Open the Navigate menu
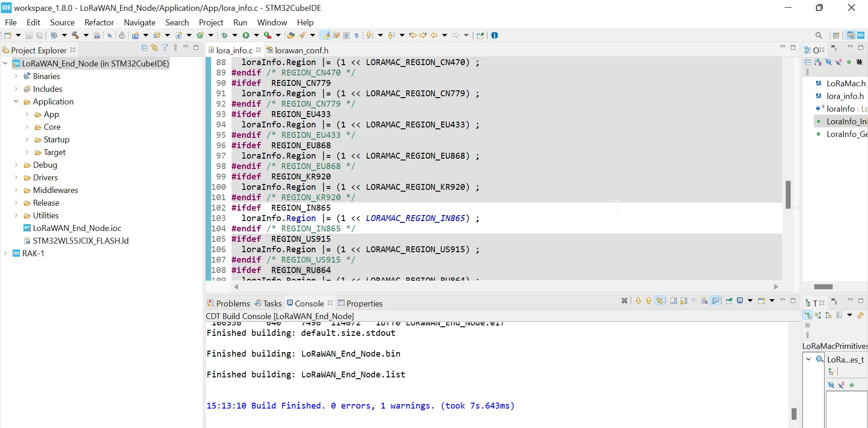868x428 pixels. 140,22
